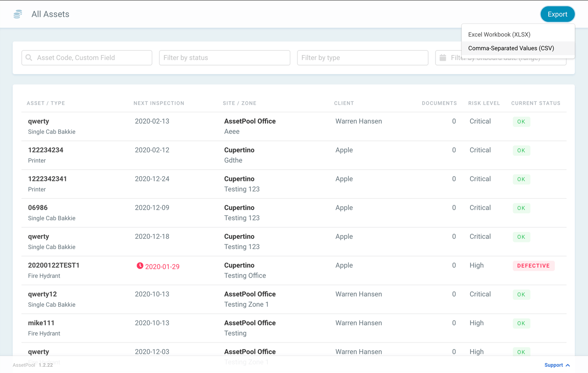Open asset 122234234
This screenshot has height=373, width=588.
46,150
